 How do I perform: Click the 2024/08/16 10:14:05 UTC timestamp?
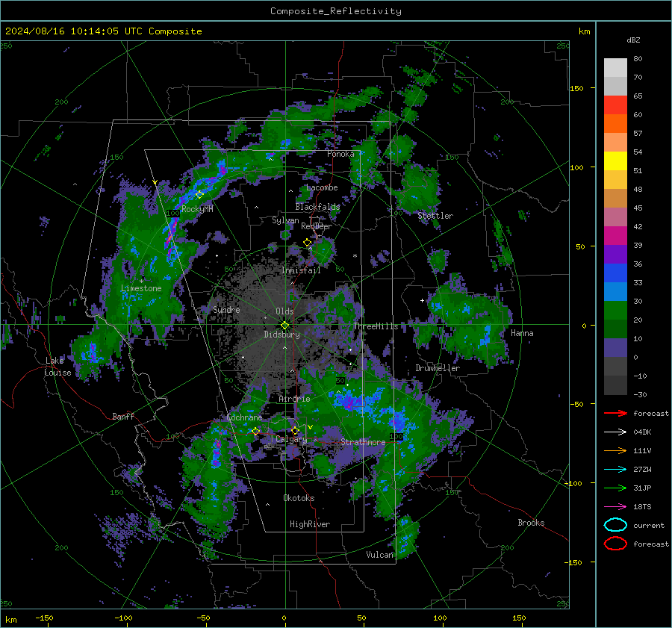75,31
